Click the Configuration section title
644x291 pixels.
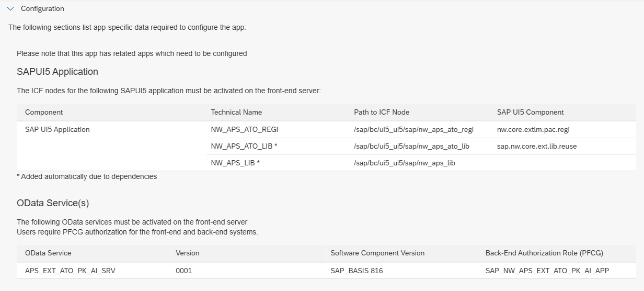pos(42,9)
